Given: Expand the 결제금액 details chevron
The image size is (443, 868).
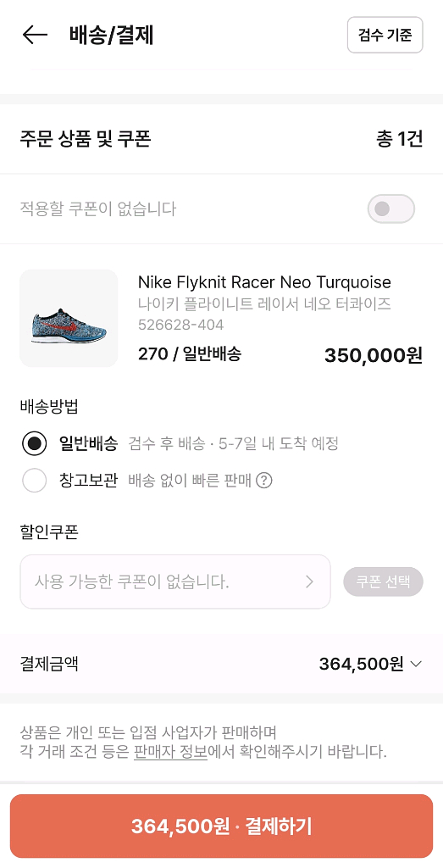Looking at the screenshot, I should pyautogui.click(x=416, y=664).
